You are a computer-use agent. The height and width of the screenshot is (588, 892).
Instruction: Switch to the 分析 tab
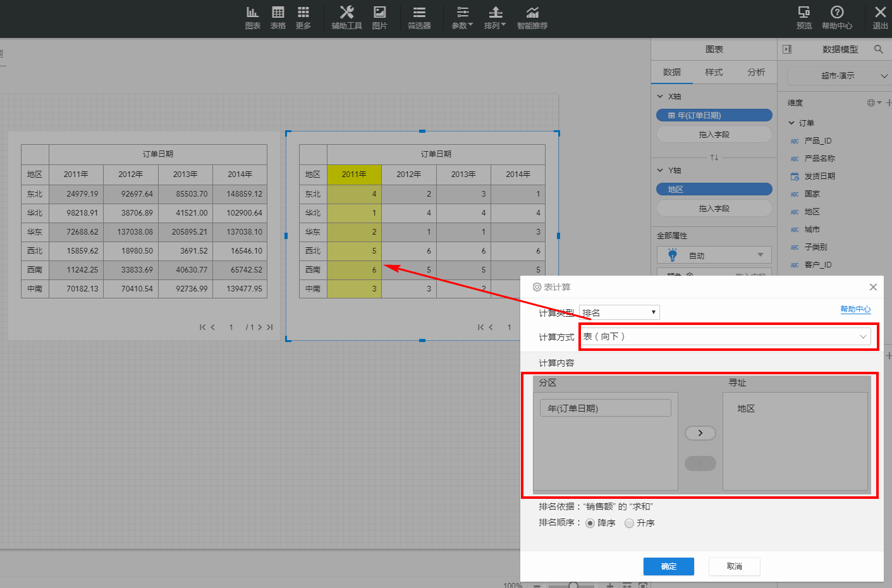click(x=756, y=72)
